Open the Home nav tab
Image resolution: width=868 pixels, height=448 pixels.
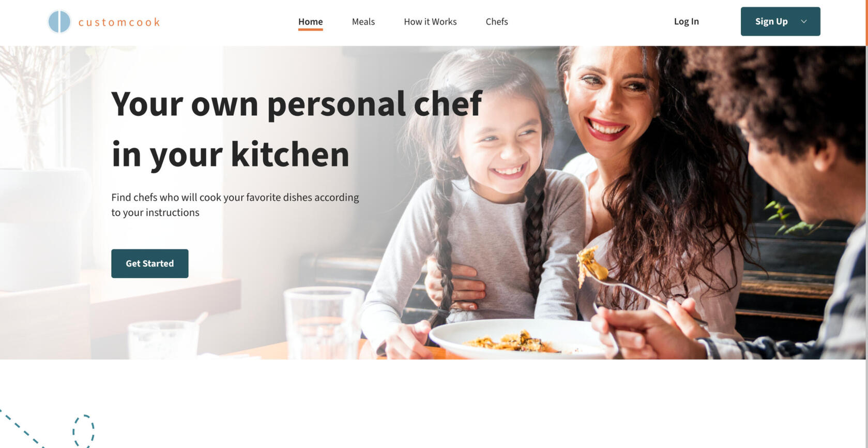click(310, 22)
